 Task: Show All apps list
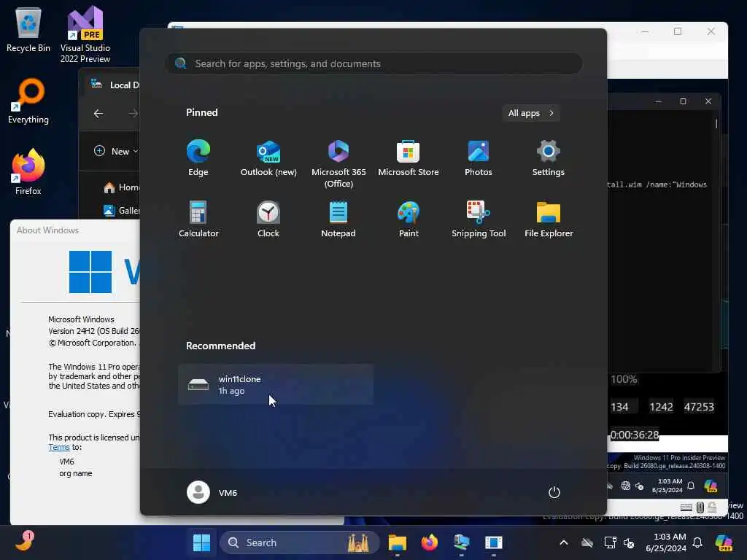[531, 113]
